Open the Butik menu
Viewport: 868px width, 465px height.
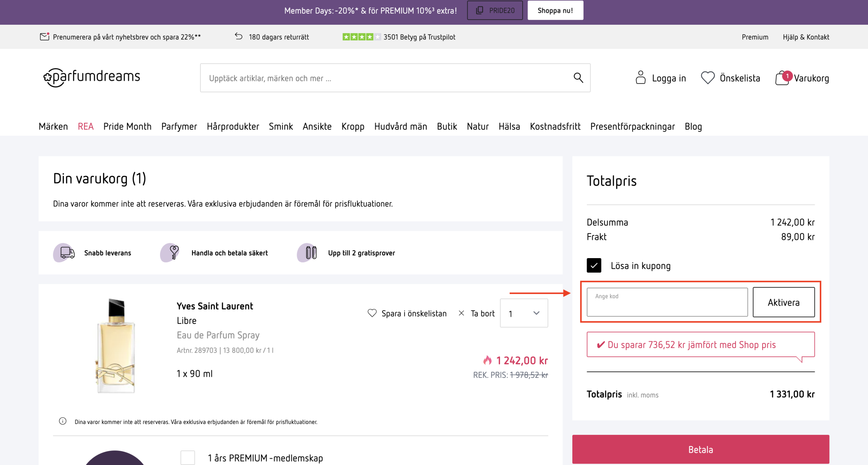[x=447, y=127]
